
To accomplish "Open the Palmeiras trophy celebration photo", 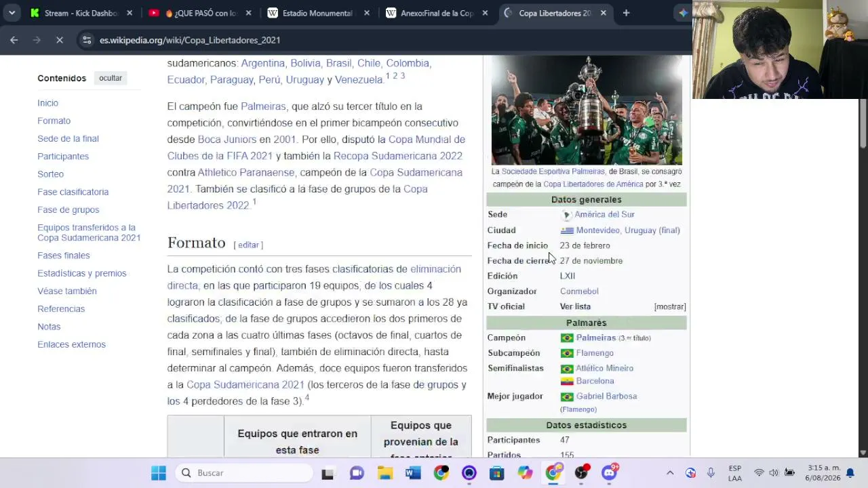I will click(x=587, y=110).
